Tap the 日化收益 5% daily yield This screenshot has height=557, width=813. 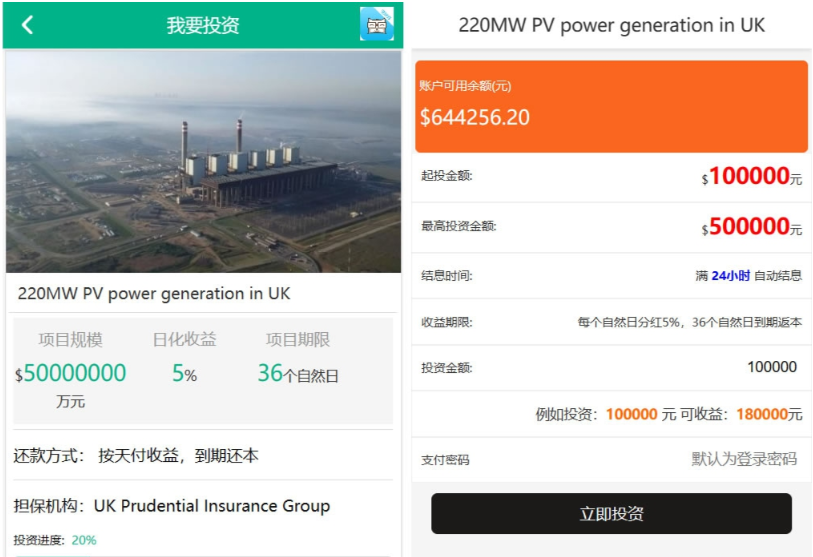point(184,373)
